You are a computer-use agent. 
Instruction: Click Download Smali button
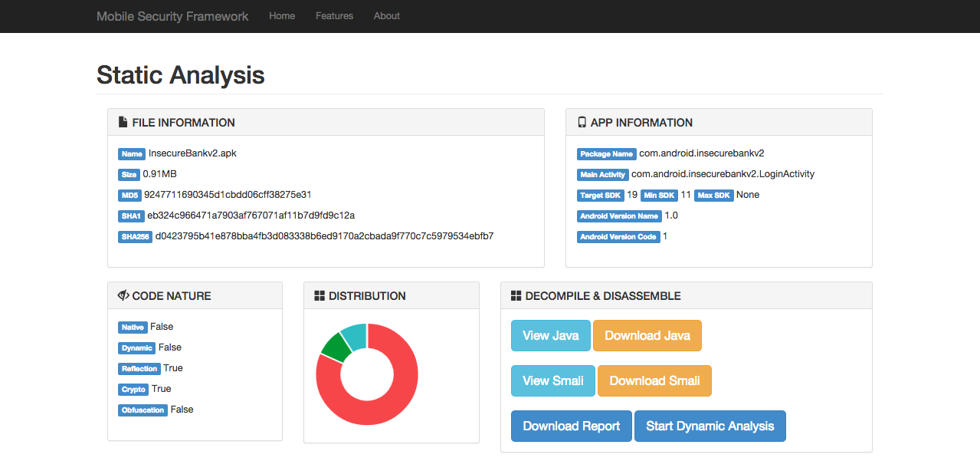pyautogui.click(x=654, y=380)
